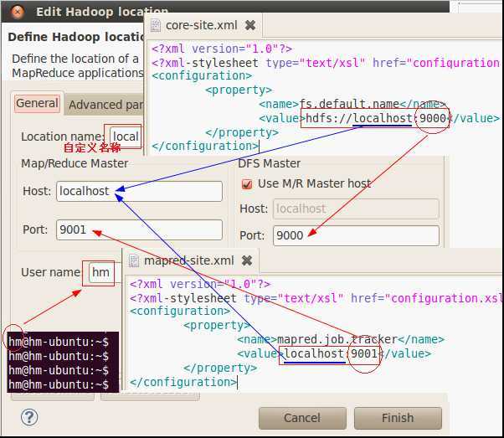
Task: Click localhost:9001 value in mapred-site.xml
Action: (331, 353)
